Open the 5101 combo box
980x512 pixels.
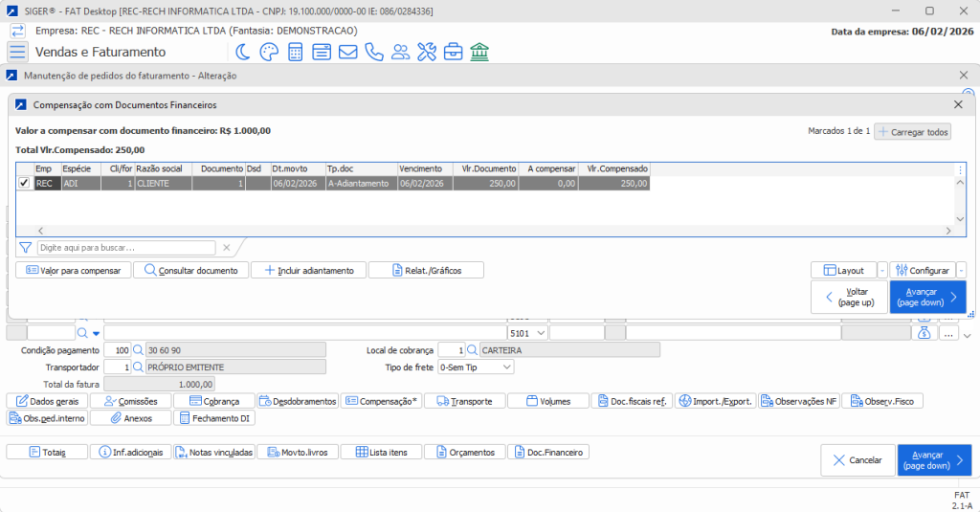pos(541,333)
